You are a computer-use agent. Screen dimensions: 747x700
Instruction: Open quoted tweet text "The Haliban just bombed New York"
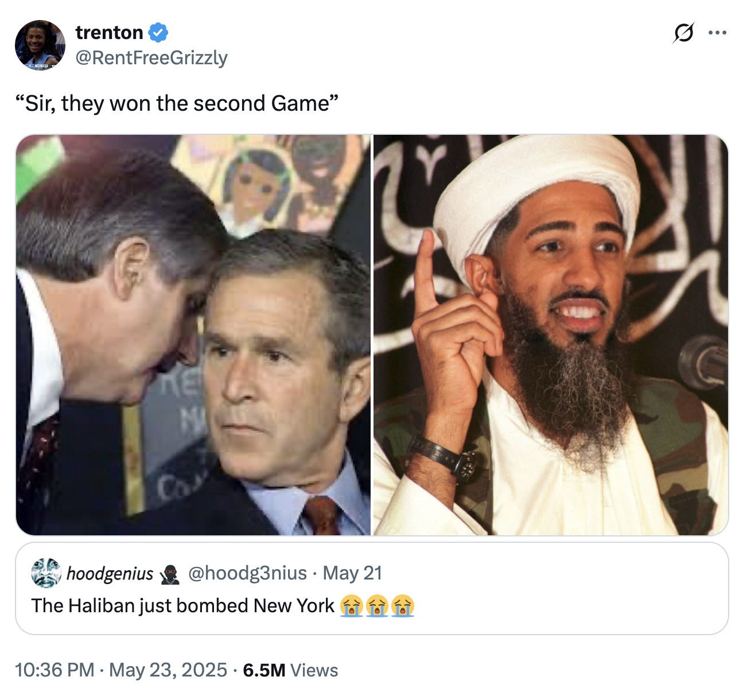(x=182, y=606)
